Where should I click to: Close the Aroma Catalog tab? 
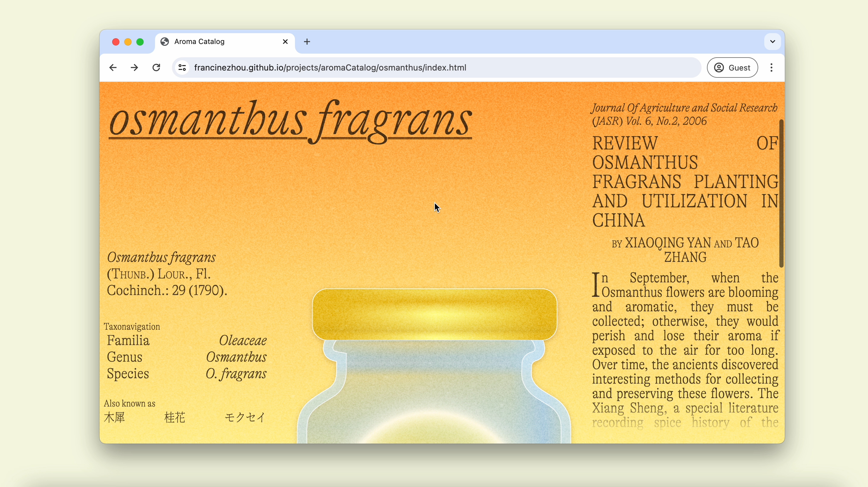(x=285, y=42)
